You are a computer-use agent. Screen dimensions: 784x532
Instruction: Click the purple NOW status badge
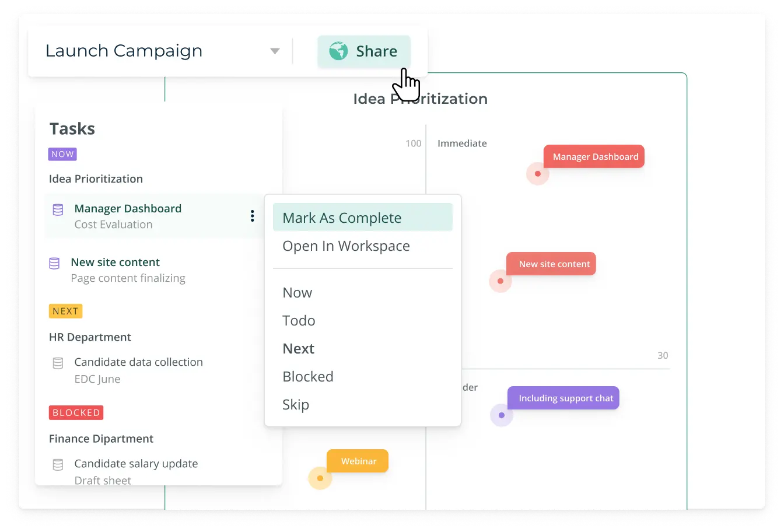coord(62,154)
